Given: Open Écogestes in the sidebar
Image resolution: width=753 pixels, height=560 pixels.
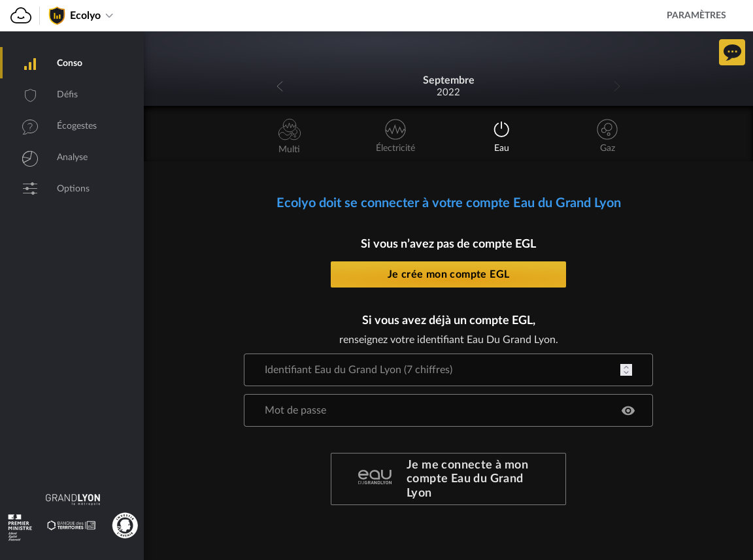Looking at the screenshot, I should click(x=72, y=126).
